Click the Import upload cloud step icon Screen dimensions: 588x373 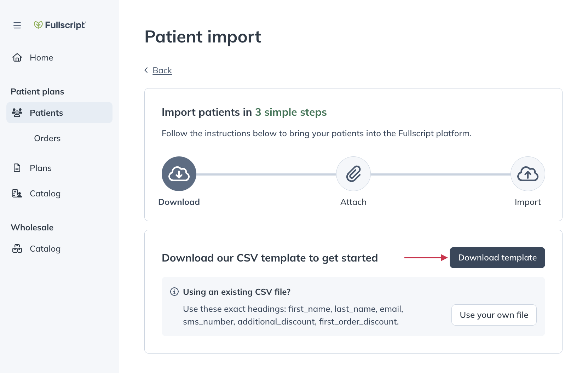pos(528,173)
